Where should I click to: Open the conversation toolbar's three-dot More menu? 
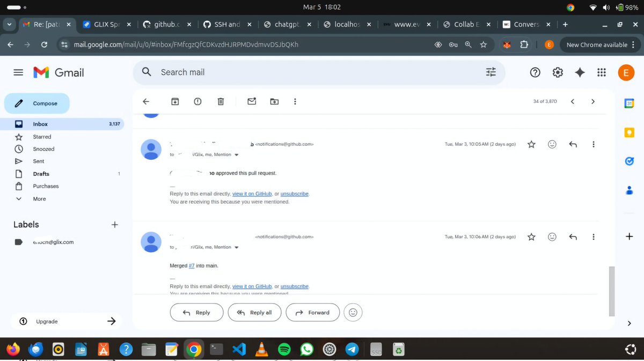click(x=295, y=101)
